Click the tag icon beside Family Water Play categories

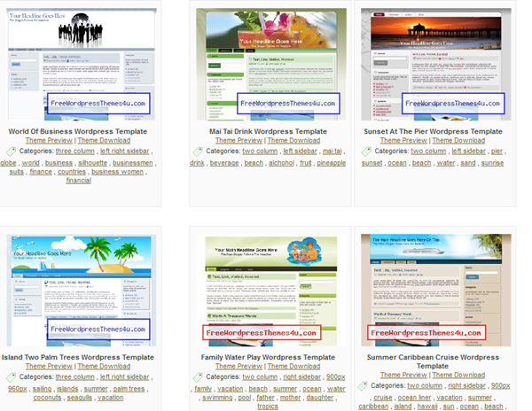198,376
